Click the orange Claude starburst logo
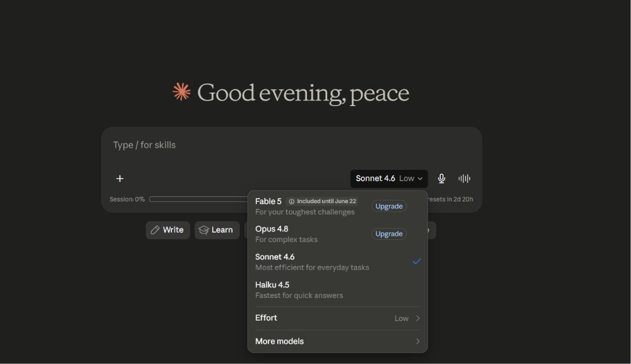Viewport: 631px width, 364px height. [182, 91]
